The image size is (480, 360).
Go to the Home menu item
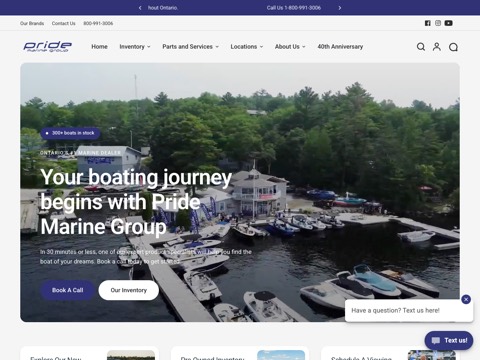tap(99, 47)
